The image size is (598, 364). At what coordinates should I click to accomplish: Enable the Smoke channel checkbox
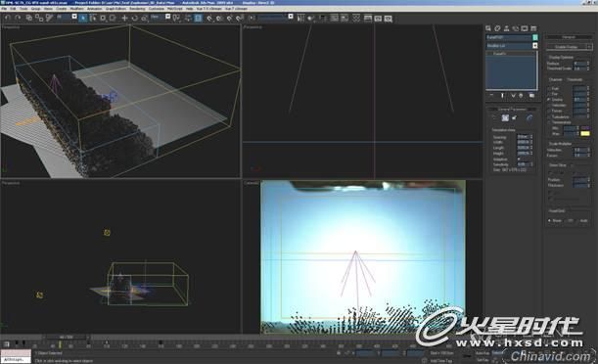pyautogui.click(x=550, y=100)
